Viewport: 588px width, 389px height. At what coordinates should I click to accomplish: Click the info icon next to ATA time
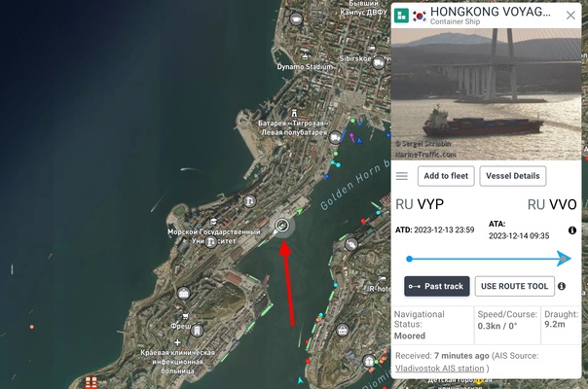pos(571,230)
